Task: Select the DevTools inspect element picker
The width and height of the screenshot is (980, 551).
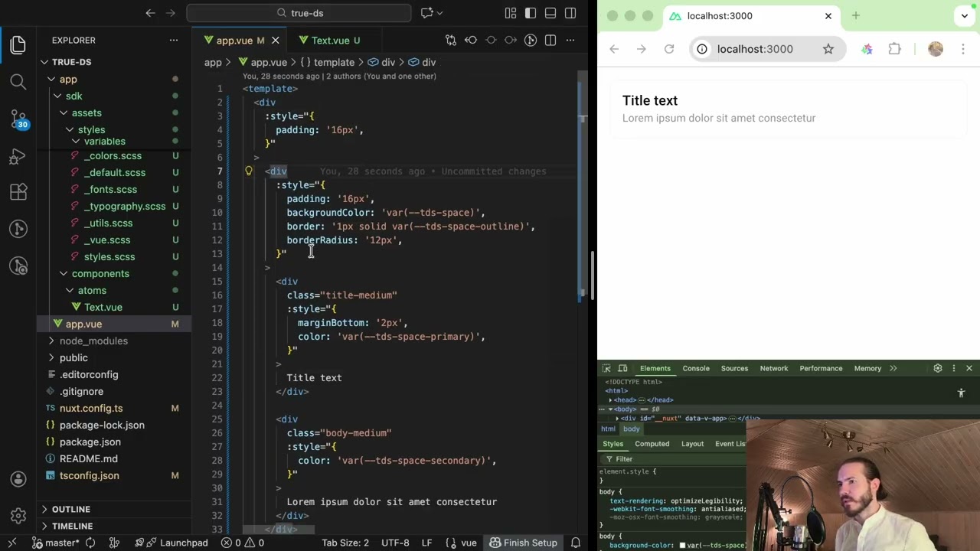Action: pyautogui.click(x=606, y=368)
